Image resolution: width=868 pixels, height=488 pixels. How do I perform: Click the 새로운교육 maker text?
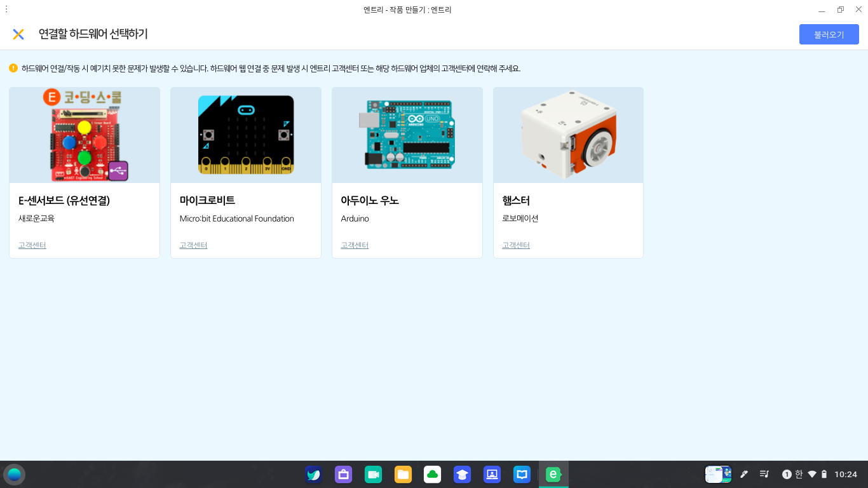point(36,219)
